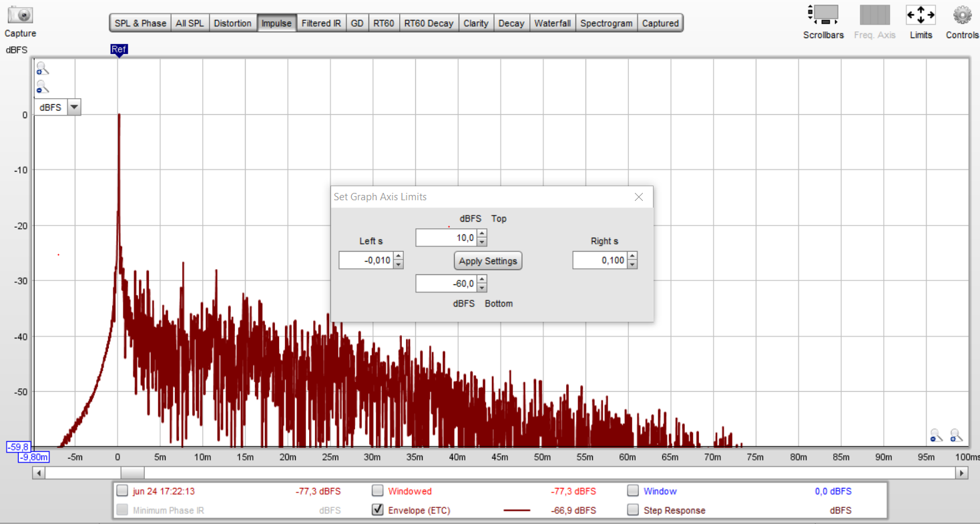980x524 pixels.
Task: Open the Clarity tab
Action: click(x=476, y=23)
